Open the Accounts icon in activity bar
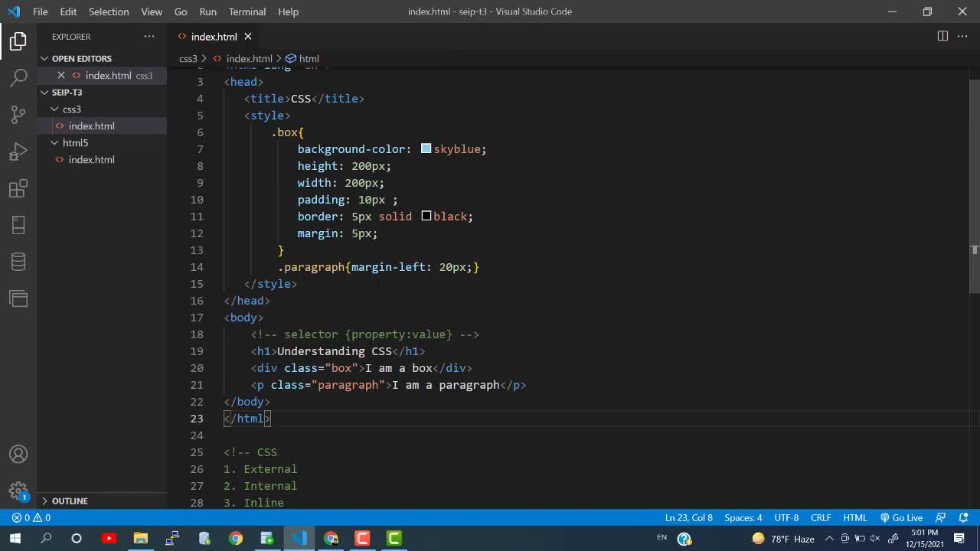 coord(18,455)
